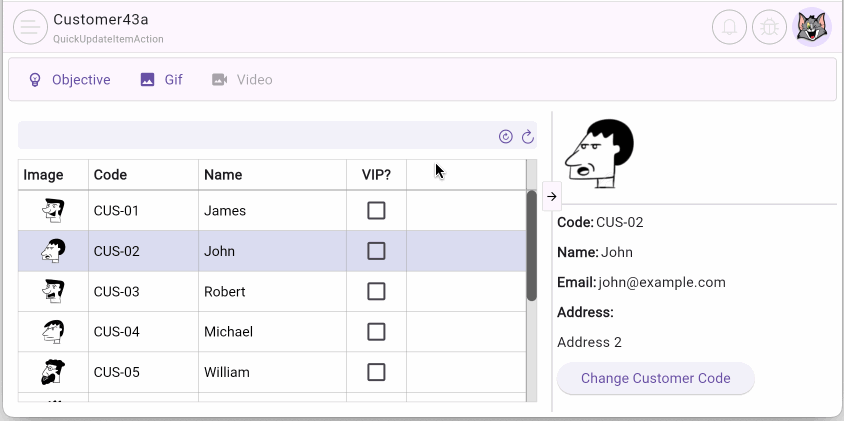Screen dimensions: 844x421
Task: Click the bug report icon
Action: 769,27
